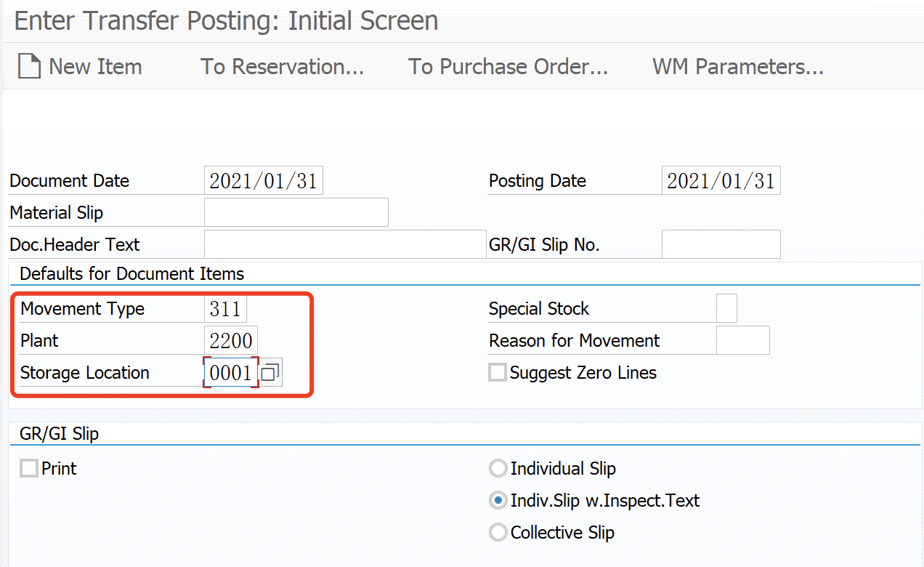Open the Storage Location multiple selection icon
Image resolution: width=924 pixels, height=567 pixels.
pyautogui.click(x=272, y=371)
